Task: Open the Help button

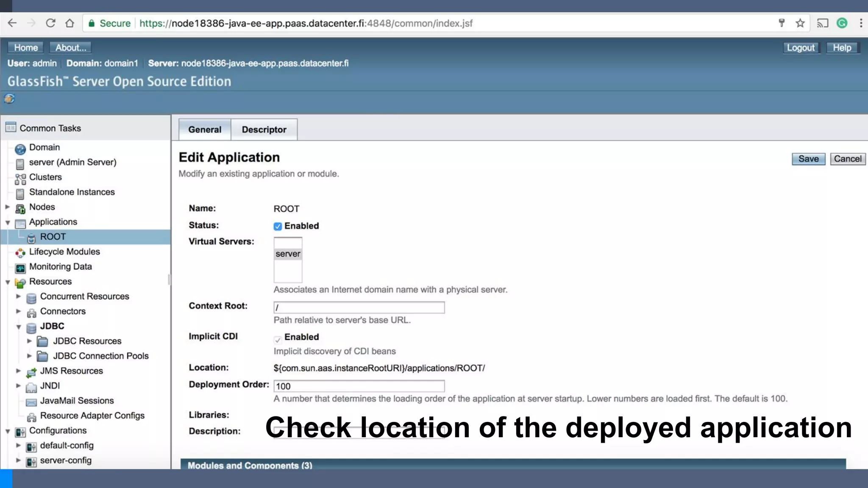Action: click(842, 48)
